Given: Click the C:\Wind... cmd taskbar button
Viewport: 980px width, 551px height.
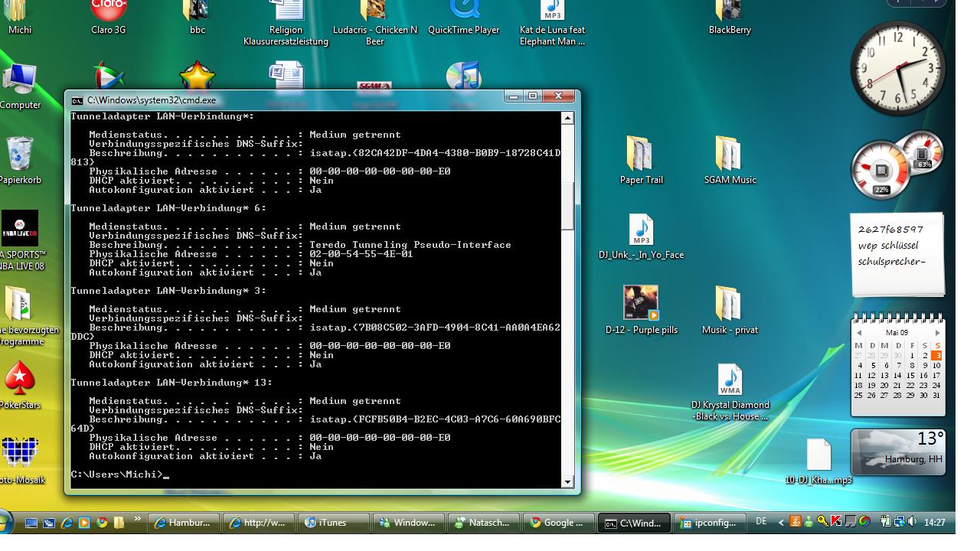Looking at the screenshot, I should pyautogui.click(x=634, y=523).
